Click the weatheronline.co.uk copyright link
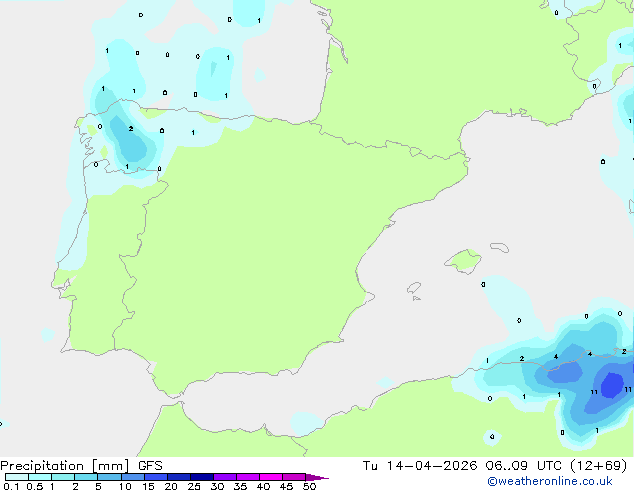The height and width of the screenshot is (490, 634). tap(550, 481)
